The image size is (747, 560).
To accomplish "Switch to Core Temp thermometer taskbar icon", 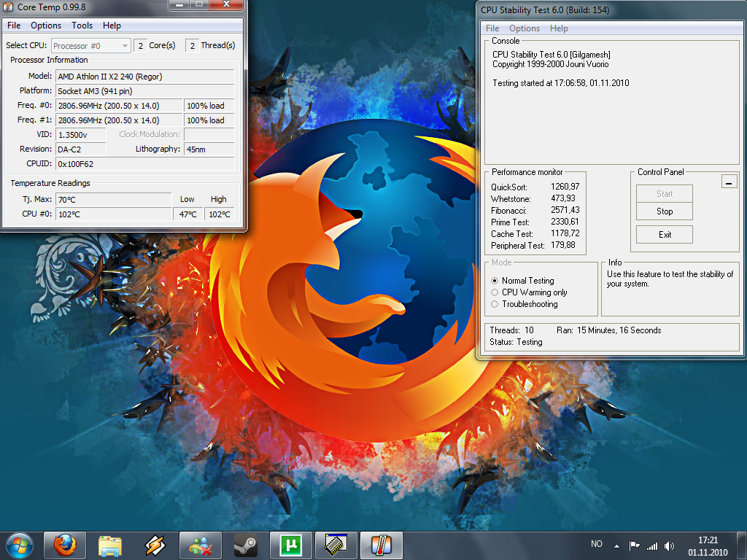I will tap(381, 545).
